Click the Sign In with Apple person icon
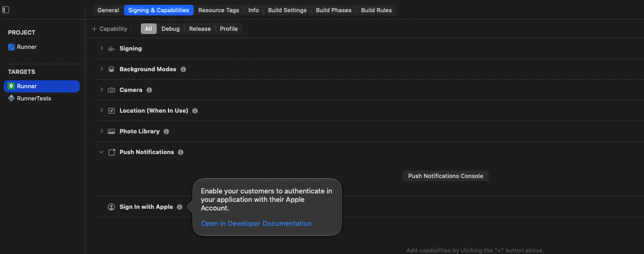The width and height of the screenshot is (644, 254). tap(112, 207)
